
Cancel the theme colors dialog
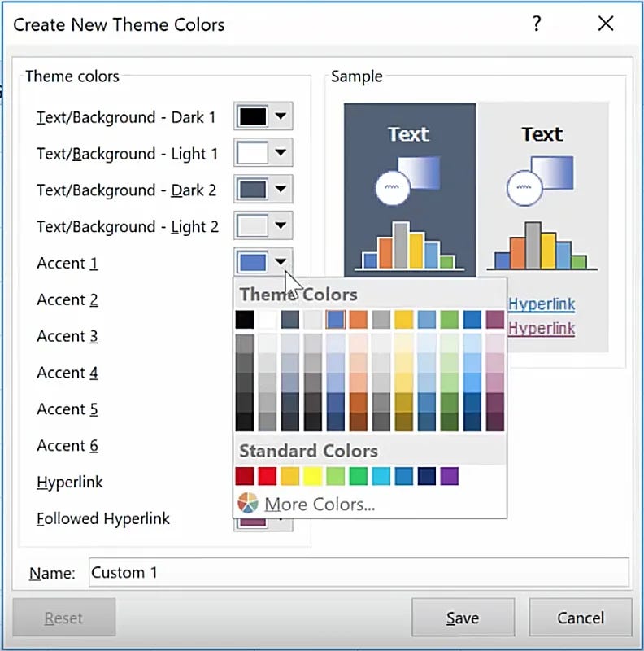(x=581, y=617)
